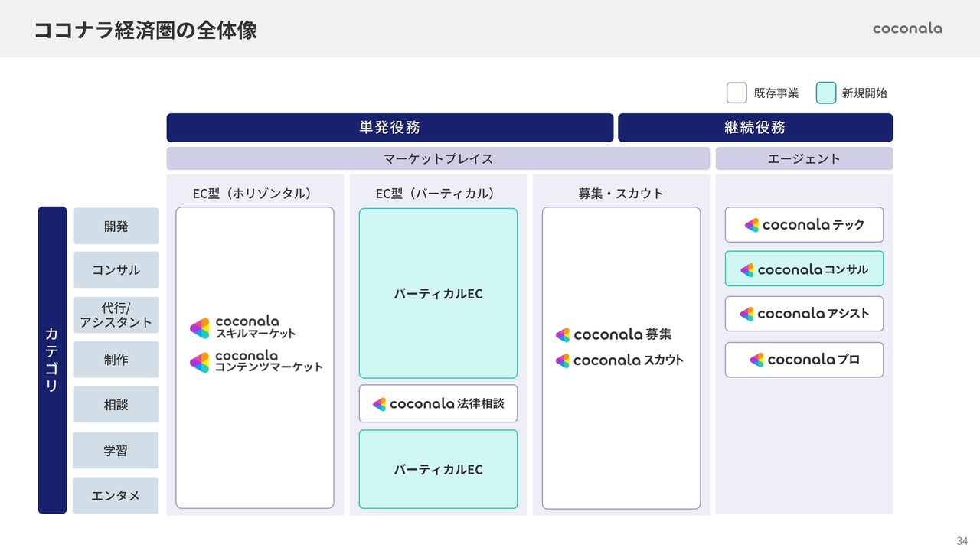Click the coconala プロ logo icon
The height and width of the screenshot is (551, 980).
pyautogui.click(x=757, y=360)
